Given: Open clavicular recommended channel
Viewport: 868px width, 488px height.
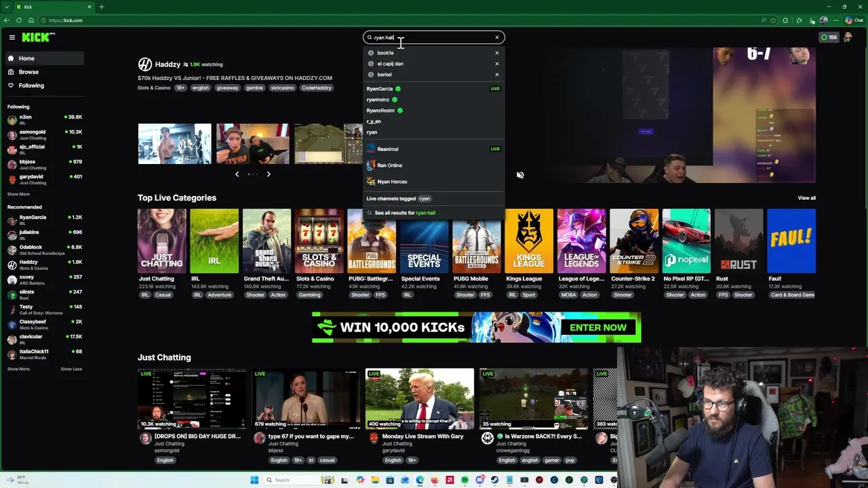Looking at the screenshot, I should 43,340.
